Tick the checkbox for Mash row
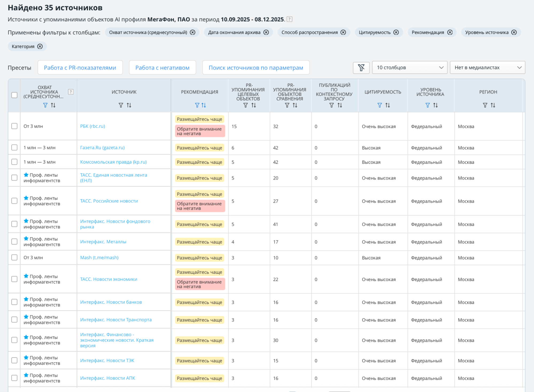This screenshot has width=534, height=392. 14,258
